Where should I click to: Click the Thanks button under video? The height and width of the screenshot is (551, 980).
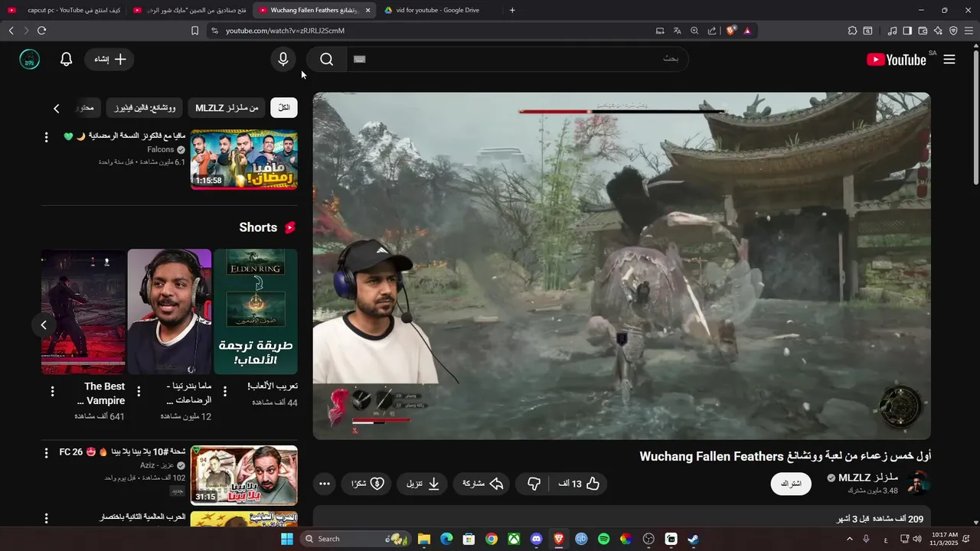pos(367,484)
